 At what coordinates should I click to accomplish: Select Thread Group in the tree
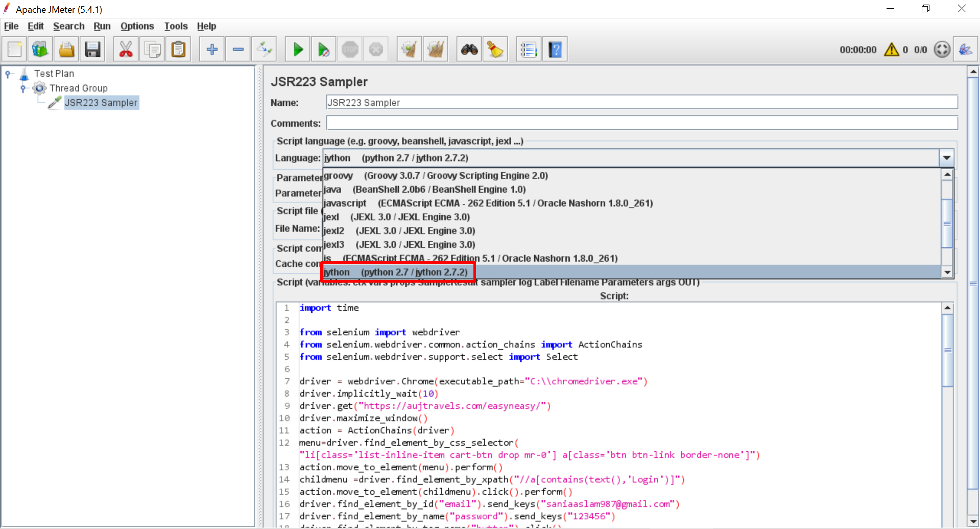click(x=79, y=88)
